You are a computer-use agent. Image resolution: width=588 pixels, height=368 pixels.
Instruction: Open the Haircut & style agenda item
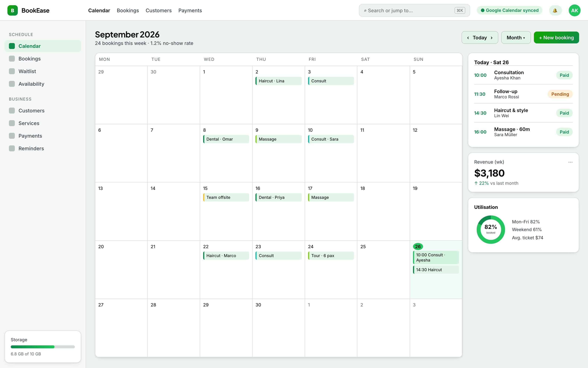[x=523, y=113]
